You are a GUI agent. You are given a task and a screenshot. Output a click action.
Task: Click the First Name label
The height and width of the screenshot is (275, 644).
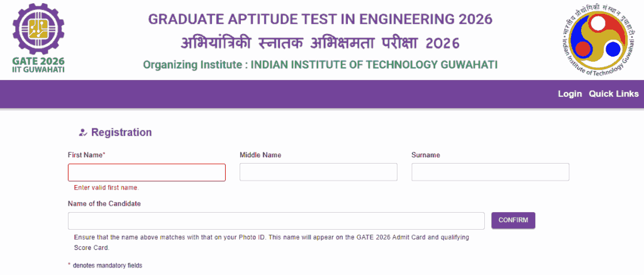(x=87, y=155)
